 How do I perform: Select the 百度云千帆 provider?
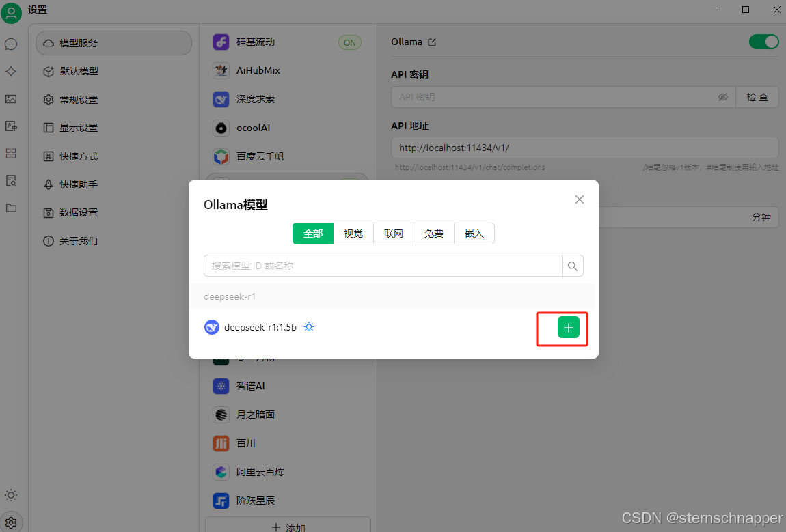[288, 156]
